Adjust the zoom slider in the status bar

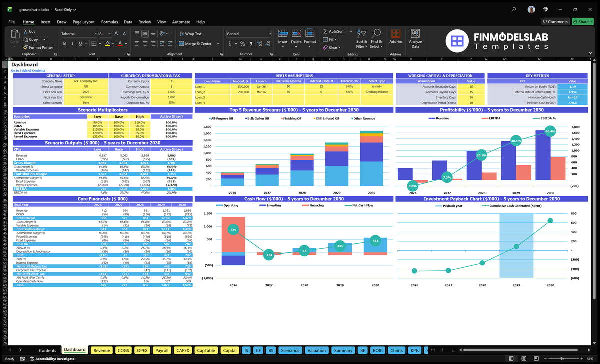tap(562, 359)
